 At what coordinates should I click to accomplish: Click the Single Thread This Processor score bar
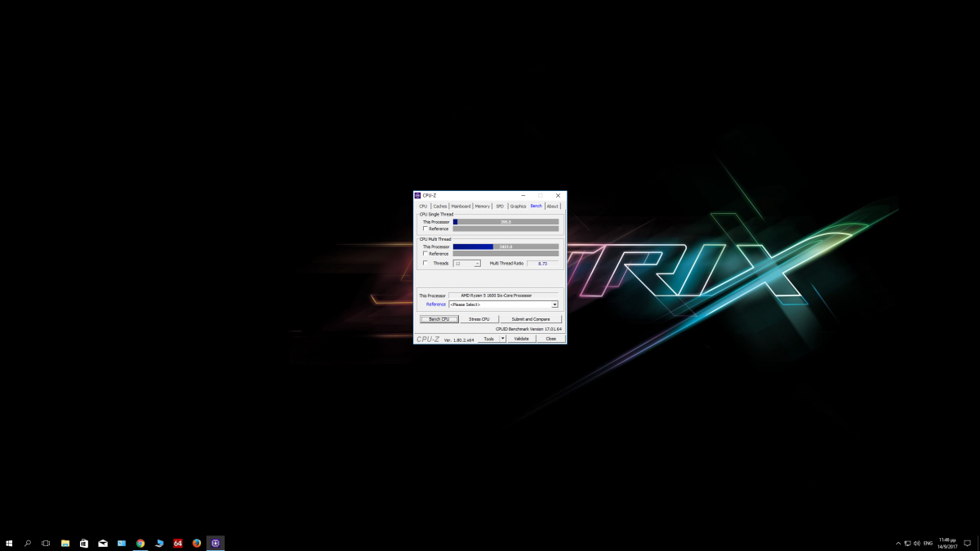(506, 222)
